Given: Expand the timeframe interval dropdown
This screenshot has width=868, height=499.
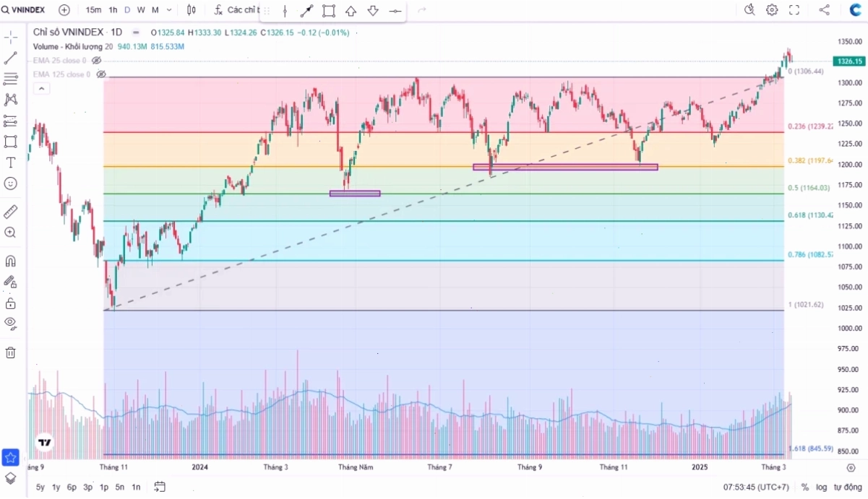Looking at the screenshot, I should [x=169, y=10].
